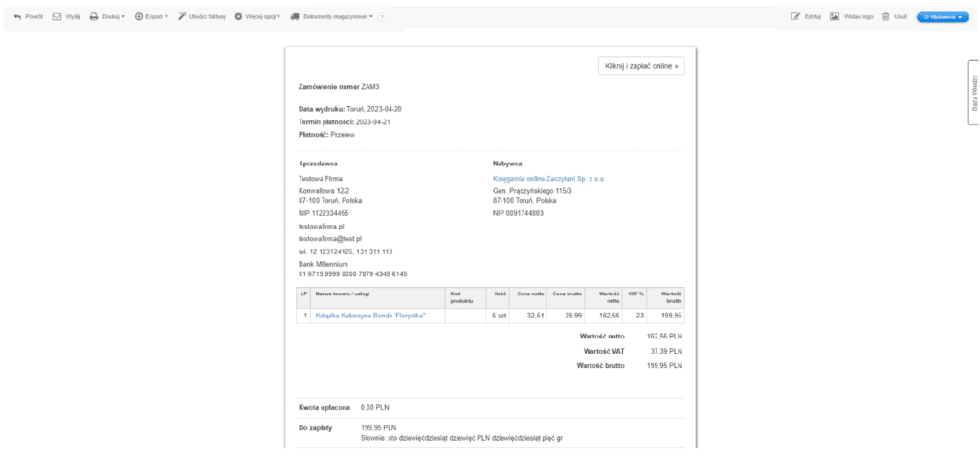Click the help question mark icon
Viewport: 980px width, 458px height.
click(x=382, y=17)
